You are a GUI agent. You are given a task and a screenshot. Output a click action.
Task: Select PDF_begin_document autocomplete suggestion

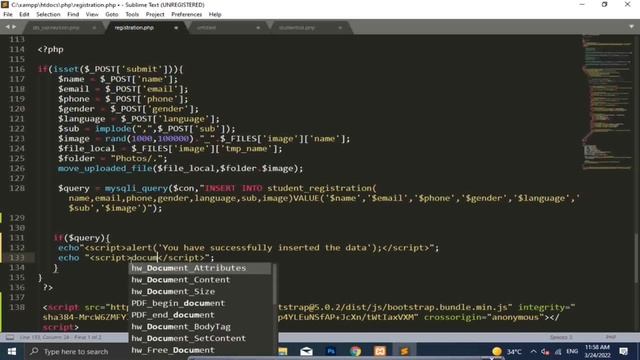tap(200, 303)
